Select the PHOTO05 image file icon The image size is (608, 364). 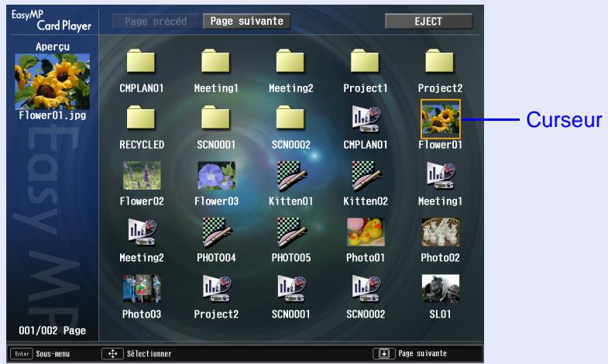[x=292, y=232]
